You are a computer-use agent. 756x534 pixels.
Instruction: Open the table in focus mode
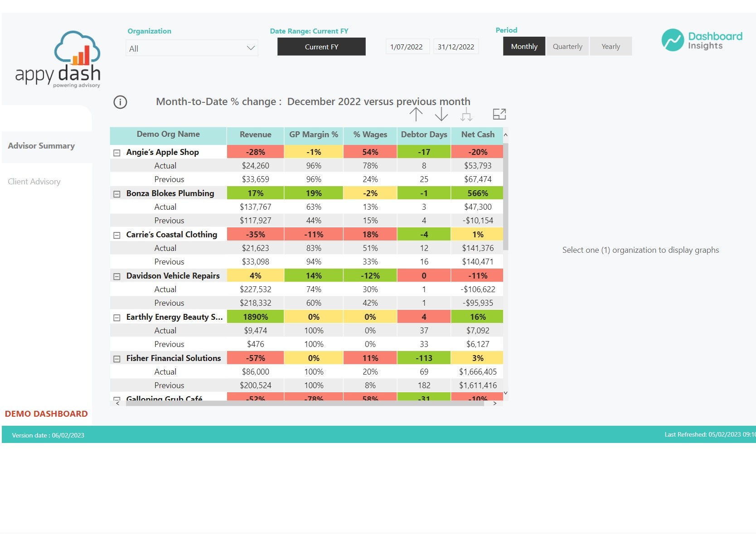(499, 114)
